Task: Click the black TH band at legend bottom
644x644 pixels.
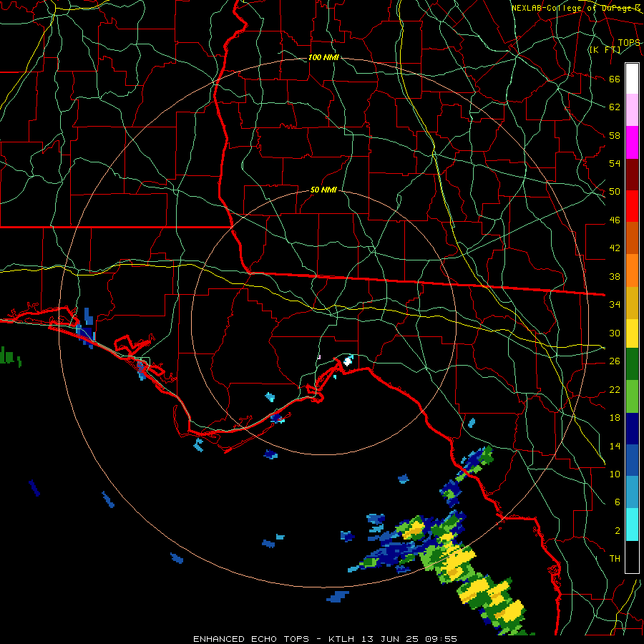Action: pos(632,557)
